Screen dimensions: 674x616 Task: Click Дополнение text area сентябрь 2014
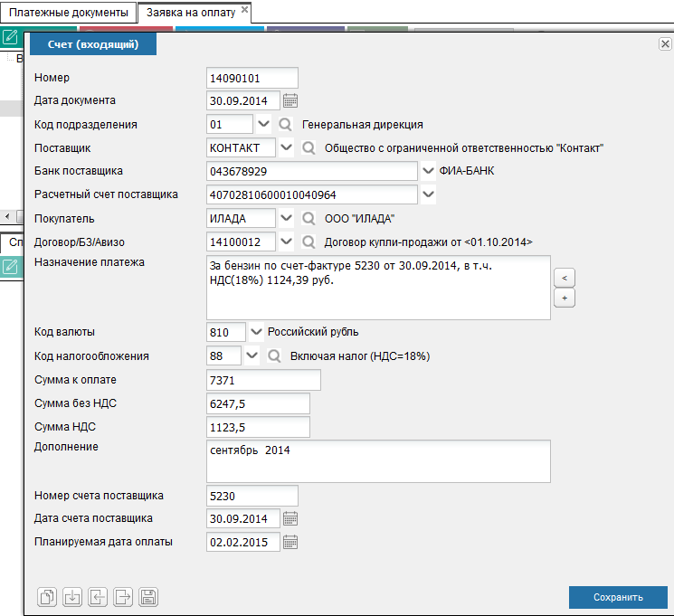point(378,461)
